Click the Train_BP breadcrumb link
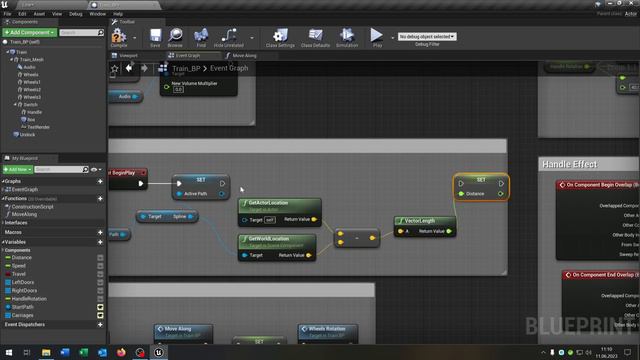This screenshot has width=640, height=360. [x=186, y=69]
